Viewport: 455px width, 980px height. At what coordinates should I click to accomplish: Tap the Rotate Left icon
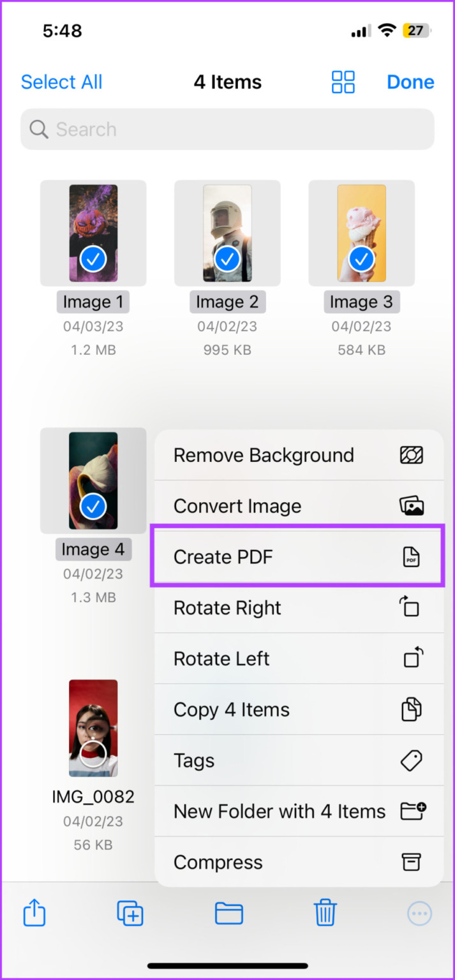point(409,658)
